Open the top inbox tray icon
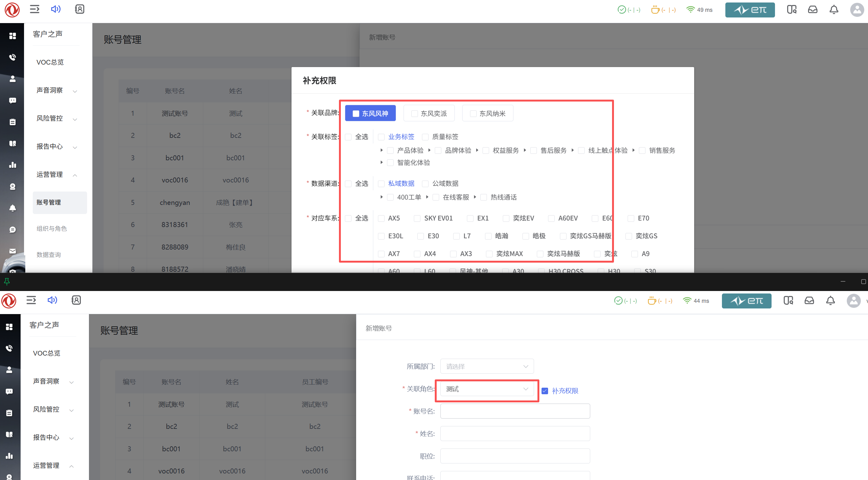 [x=812, y=9]
